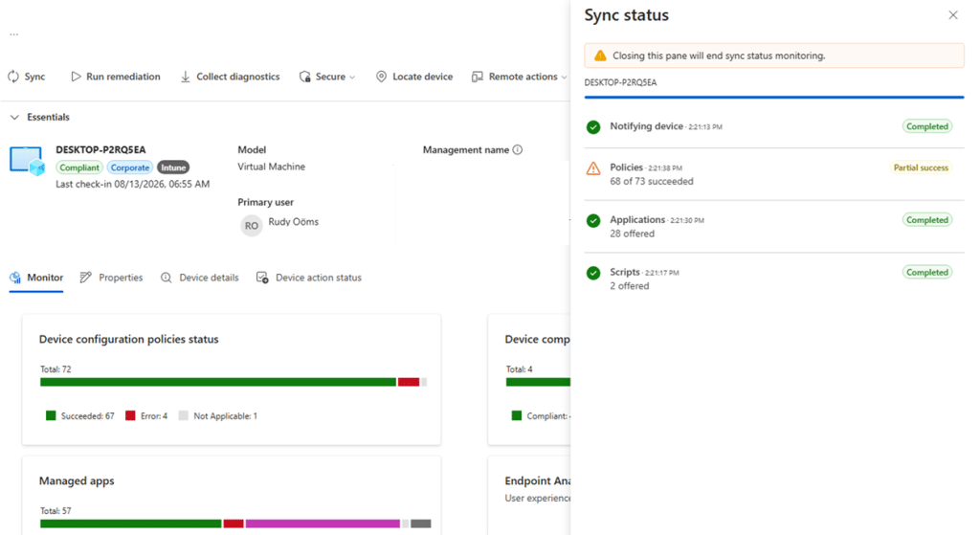The width and height of the screenshot is (980, 535).
Task: Click the Monitor tab chart icon
Action: [15, 278]
